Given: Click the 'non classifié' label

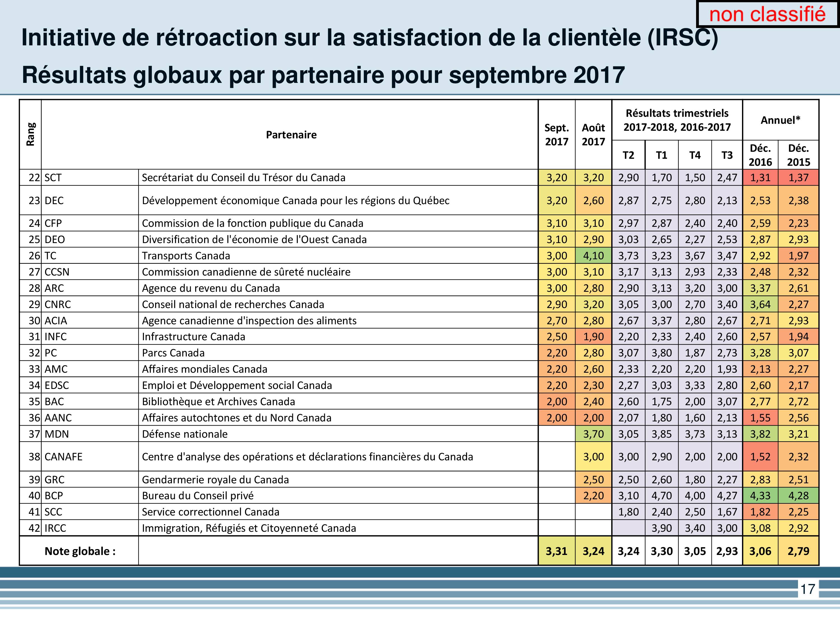Looking at the screenshot, I should (767, 15).
